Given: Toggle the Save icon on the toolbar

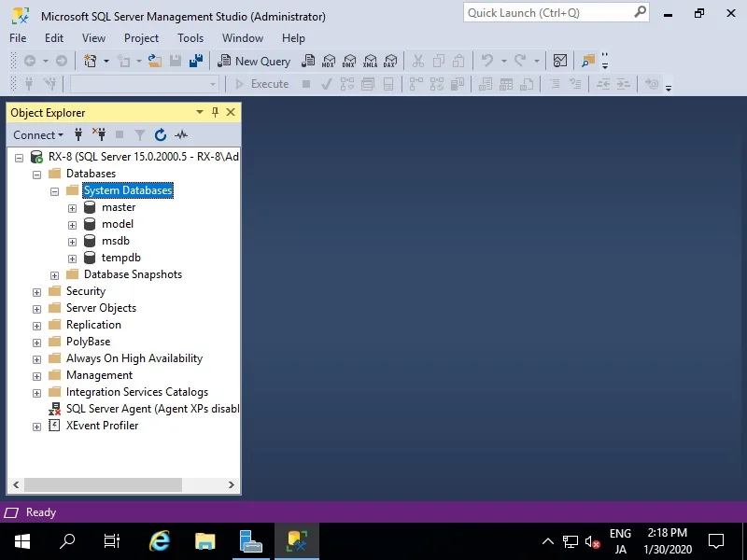Looking at the screenshot, I should tap(176, 61).
